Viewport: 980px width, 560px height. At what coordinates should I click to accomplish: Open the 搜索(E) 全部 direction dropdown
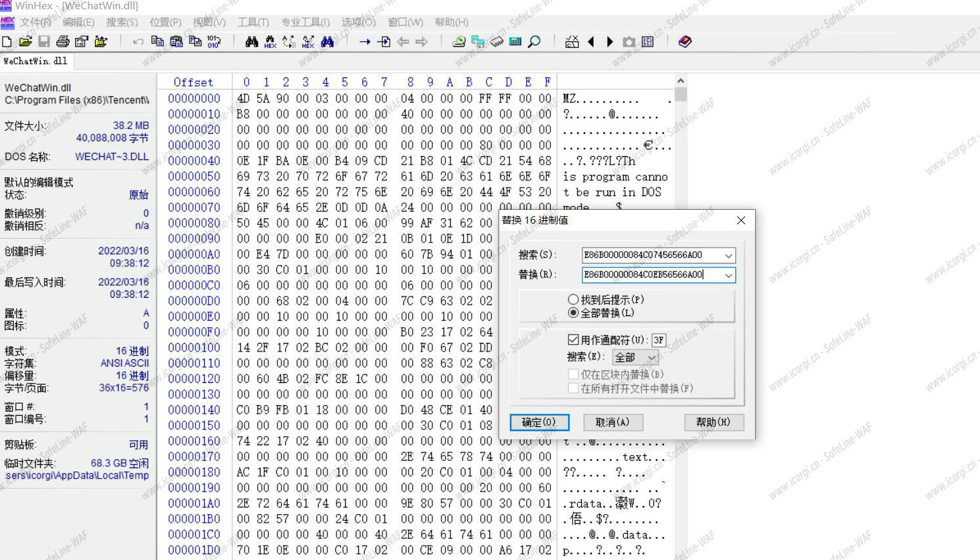click(x=635, y=357)
